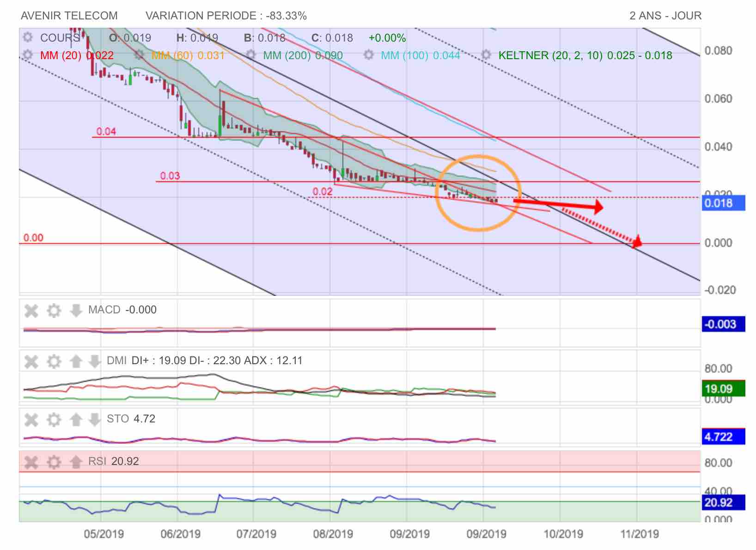Open settings gear for MM (200)
This screenshot has width=756, height=550.
[x=250, y=55]
